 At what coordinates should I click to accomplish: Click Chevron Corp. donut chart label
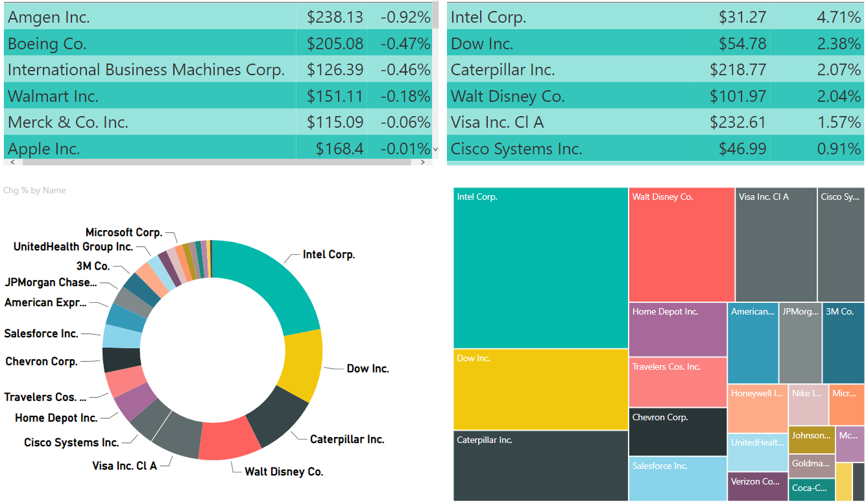pyautogui.click(x=42, y=362)
